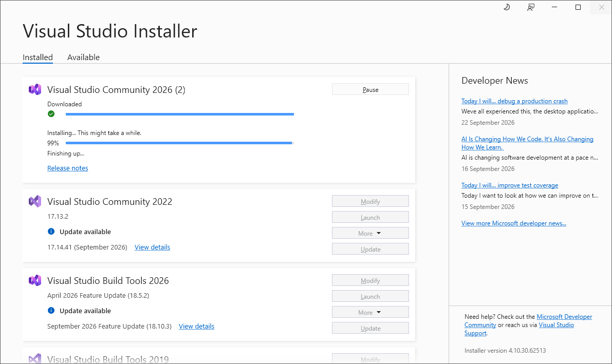The height and width of the screenshot is (364, 612).
Task: Open the send feedback icon
Action: 530,7
